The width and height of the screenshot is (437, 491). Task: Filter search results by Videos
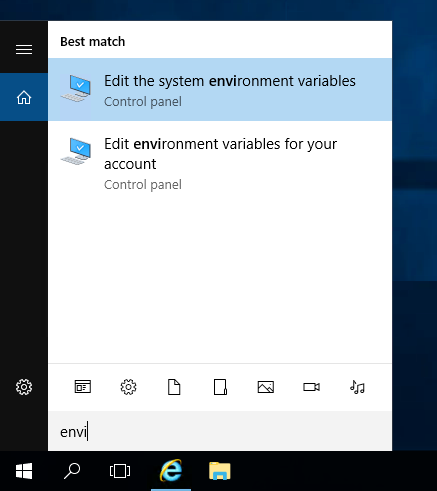point(311,387)
